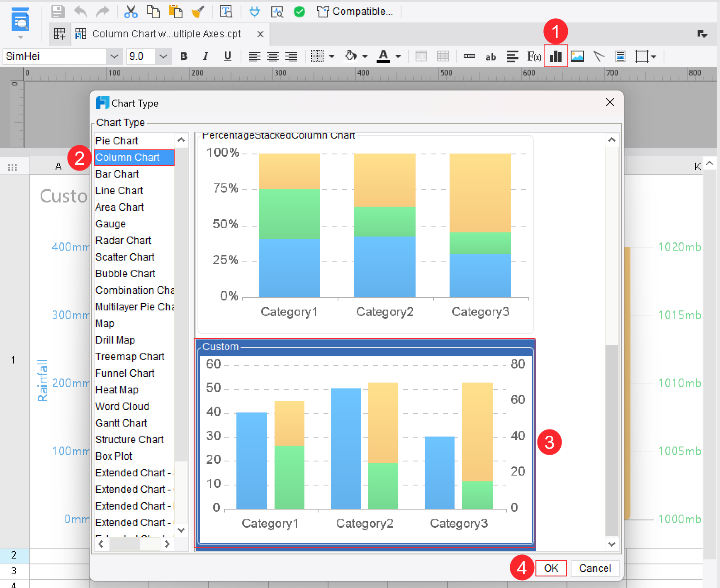Click the Compatible mode shirt icon
720x588 pixels.
tap(323, 11)
